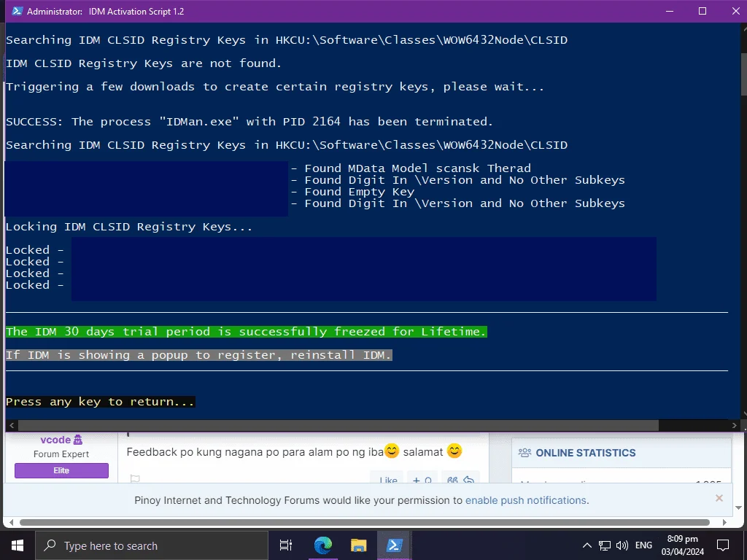Click the taskbar search box
Image resolution: width=747 pixels, height=560 pixels.
pos(152,545)
